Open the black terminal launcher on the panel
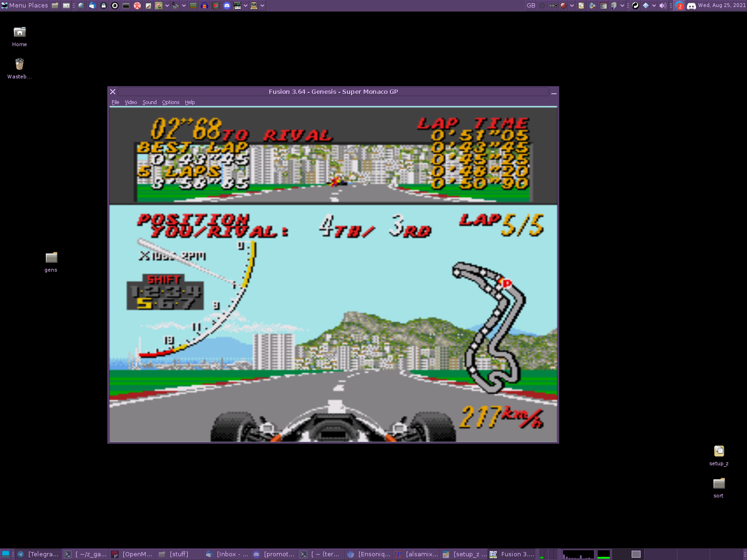 pyautogui.click(x=126, y=6)
